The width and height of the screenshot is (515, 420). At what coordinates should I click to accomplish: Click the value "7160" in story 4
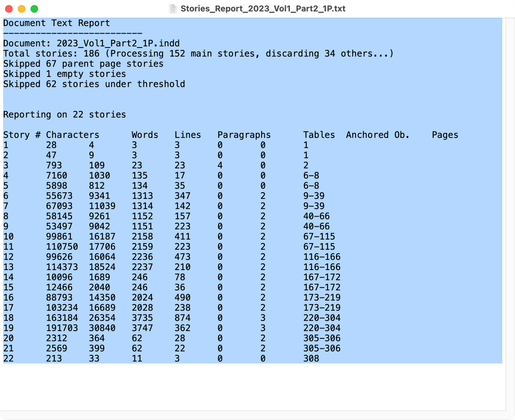(57, 176)
